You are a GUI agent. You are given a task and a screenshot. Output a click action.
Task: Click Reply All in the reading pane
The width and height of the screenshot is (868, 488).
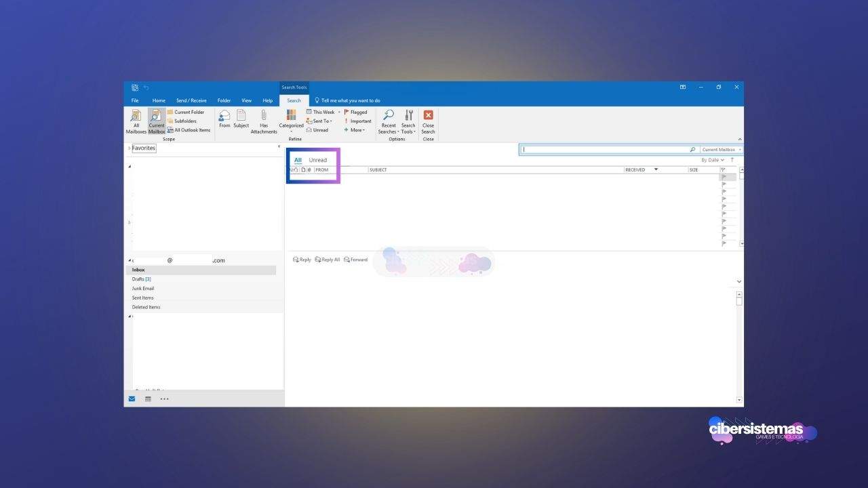328,260
